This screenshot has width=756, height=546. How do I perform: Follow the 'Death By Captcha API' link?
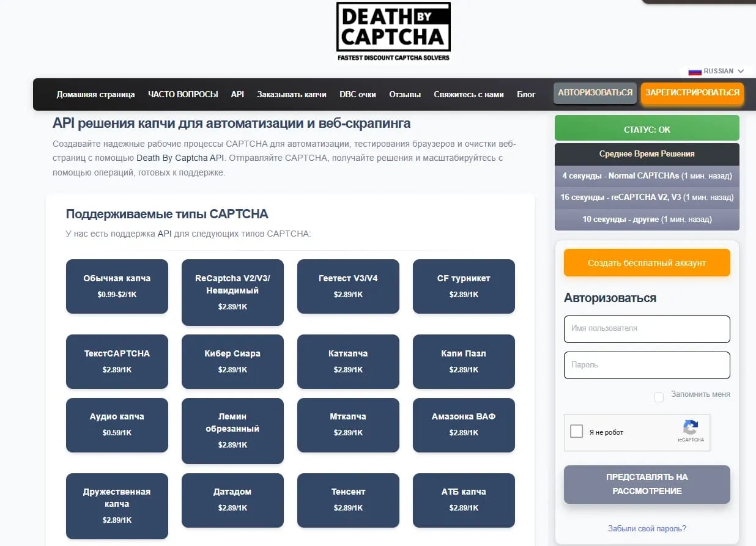point(180,158)
